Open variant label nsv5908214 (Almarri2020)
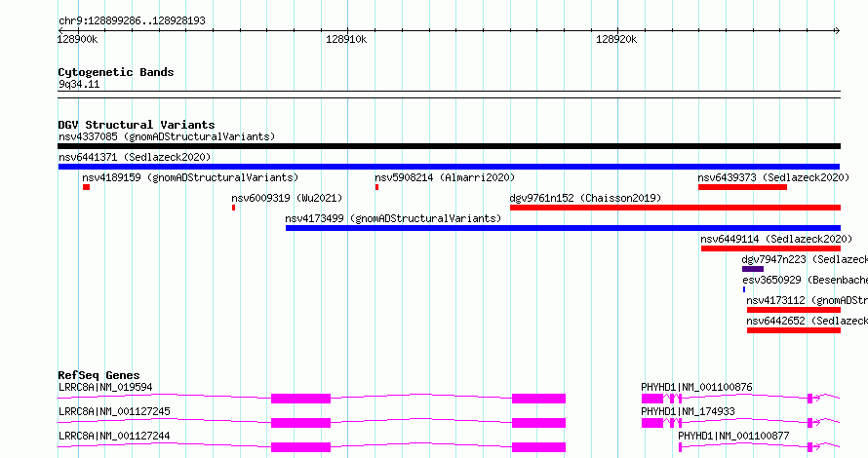This screenshot has width=868, height=458. 445,177
